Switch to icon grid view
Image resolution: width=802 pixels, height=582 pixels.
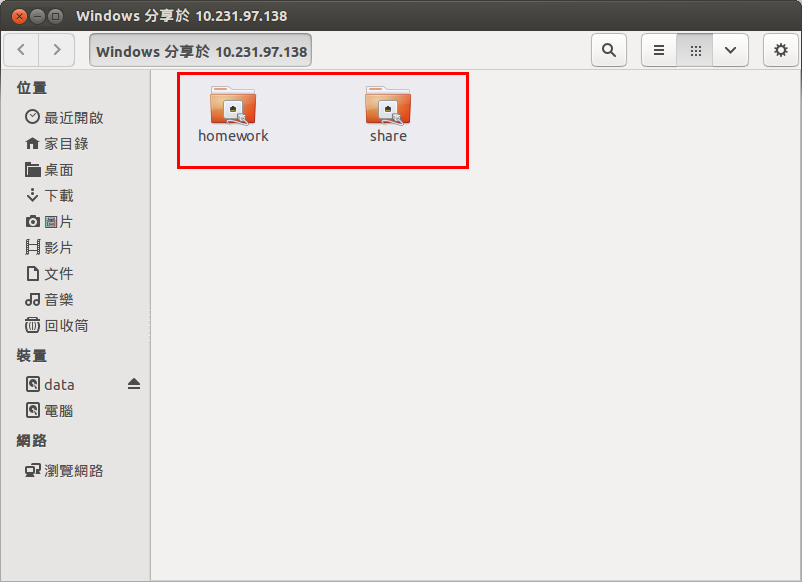coord(695,50)
